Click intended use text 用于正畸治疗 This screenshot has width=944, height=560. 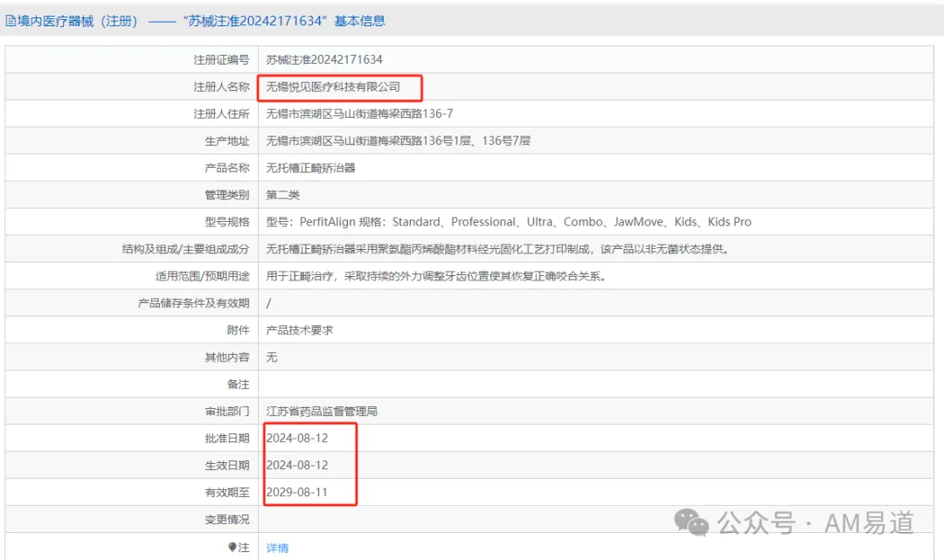(x=299, y=276)
